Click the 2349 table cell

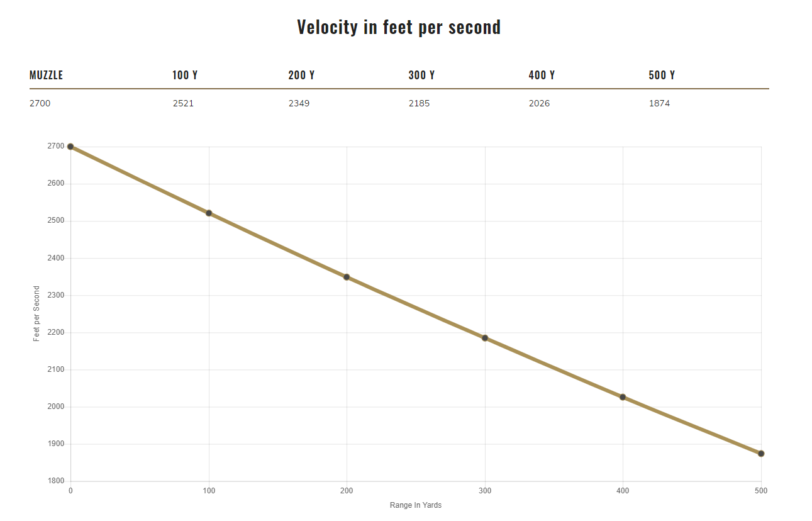[299, 103]
